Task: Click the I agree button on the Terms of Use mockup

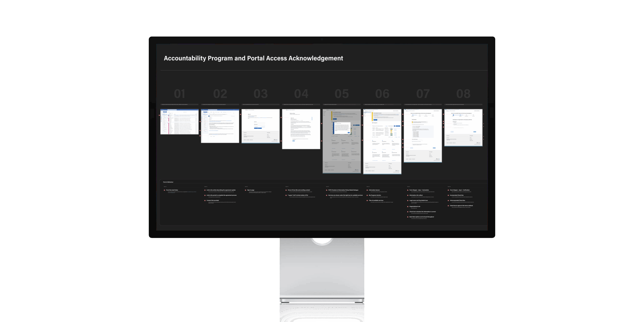Action: tap(294, 141)
